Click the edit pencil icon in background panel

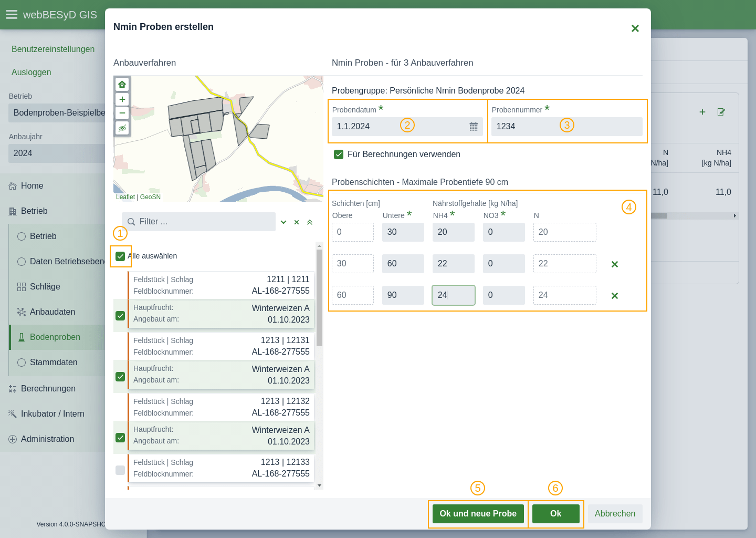(x=721, y=112)
